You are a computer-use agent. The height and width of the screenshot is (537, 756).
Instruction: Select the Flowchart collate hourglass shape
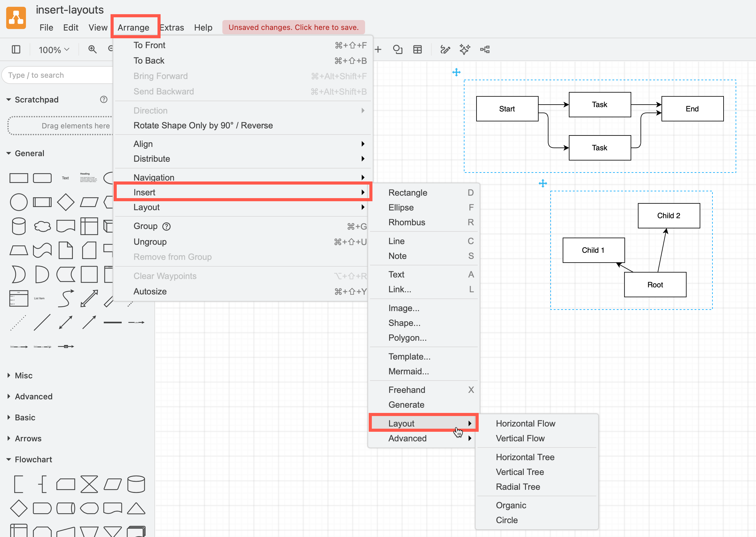coord(89,485)
